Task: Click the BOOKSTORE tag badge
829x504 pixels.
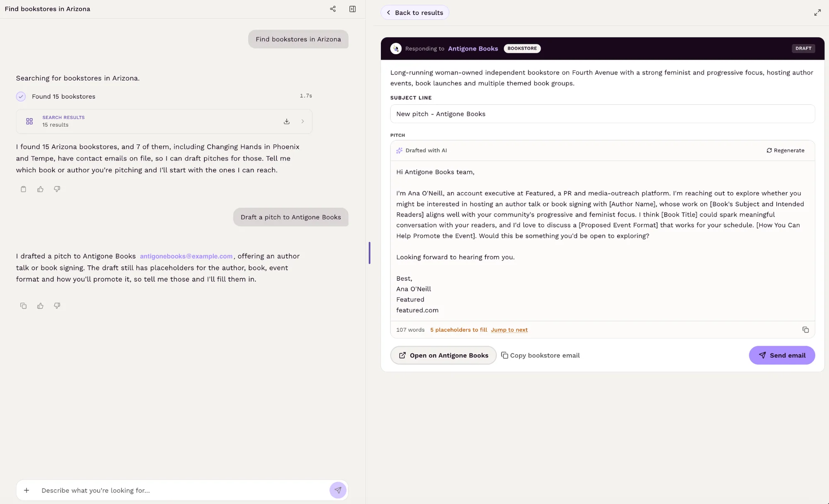Action: pyautogui.click(x=522, y=48)
